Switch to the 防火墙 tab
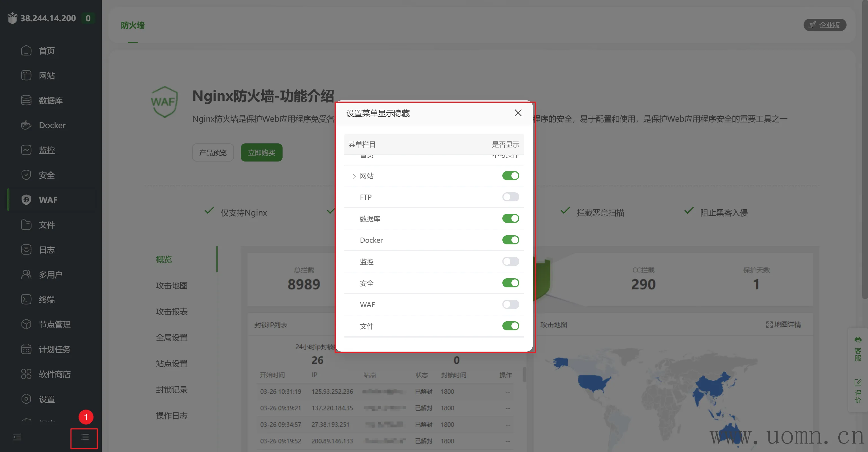 point(133,25)
